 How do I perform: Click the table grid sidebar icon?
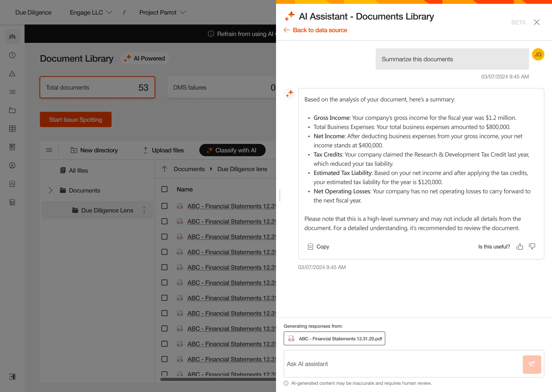(x=12, y=129)
